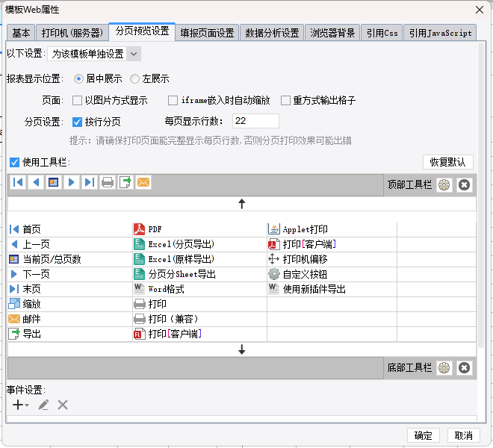Clear the 顶部工具栏 with the X icon
This screenshot has height=448, width=493.
tap(464, 184)
